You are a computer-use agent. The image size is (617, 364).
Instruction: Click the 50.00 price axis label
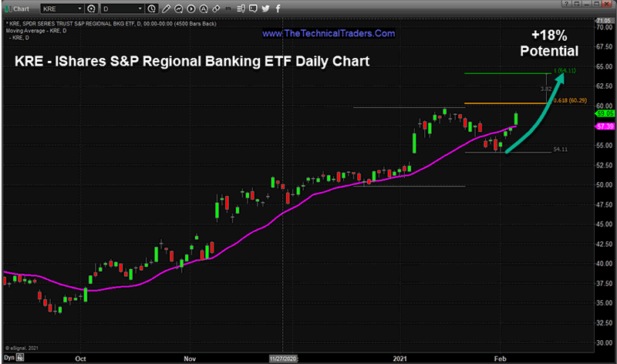pyautogui.click(x=604, y=185)
